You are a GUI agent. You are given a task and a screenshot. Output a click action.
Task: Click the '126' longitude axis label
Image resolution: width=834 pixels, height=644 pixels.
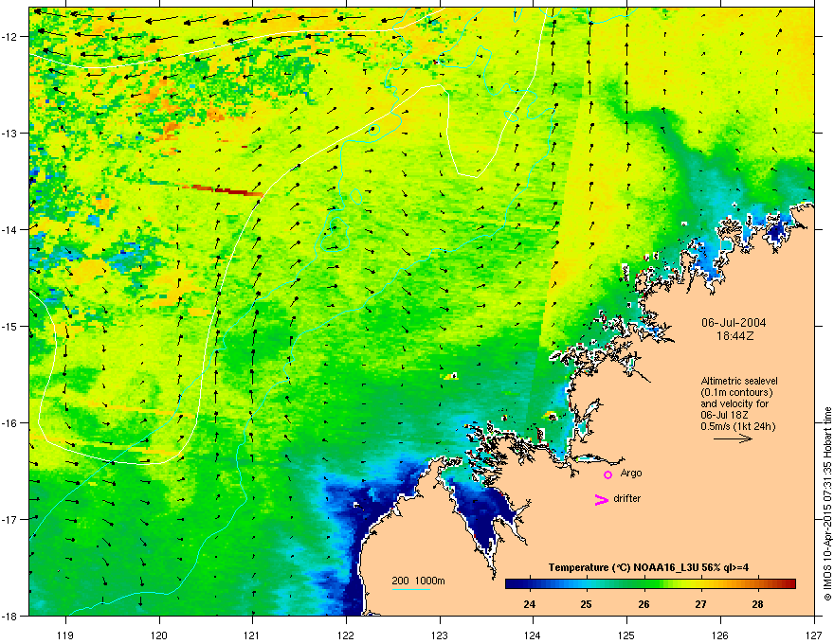720,635
